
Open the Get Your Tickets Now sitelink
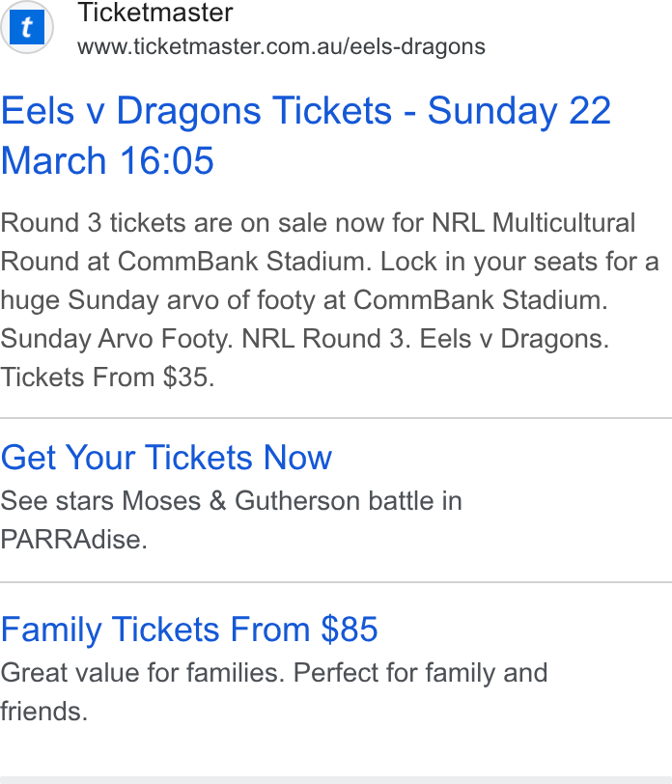tap(166, 457)
